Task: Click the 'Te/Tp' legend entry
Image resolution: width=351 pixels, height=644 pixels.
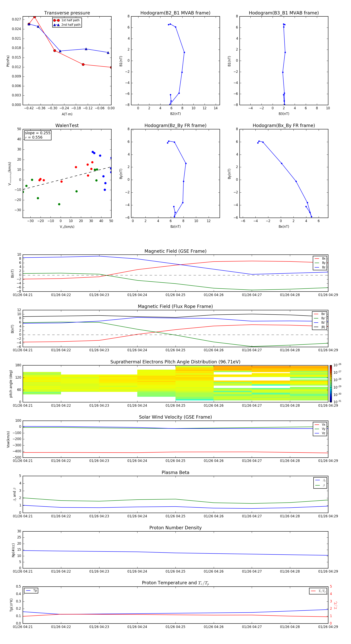Action: point(318,591)
